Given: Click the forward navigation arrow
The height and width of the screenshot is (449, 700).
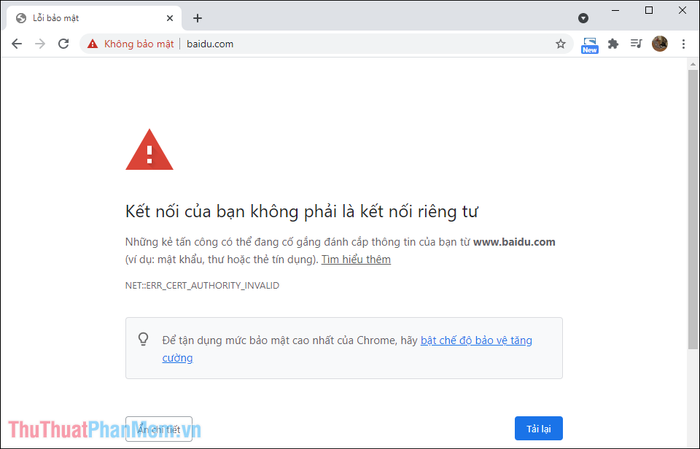Looking at the screenshot, I should [40, 44].
